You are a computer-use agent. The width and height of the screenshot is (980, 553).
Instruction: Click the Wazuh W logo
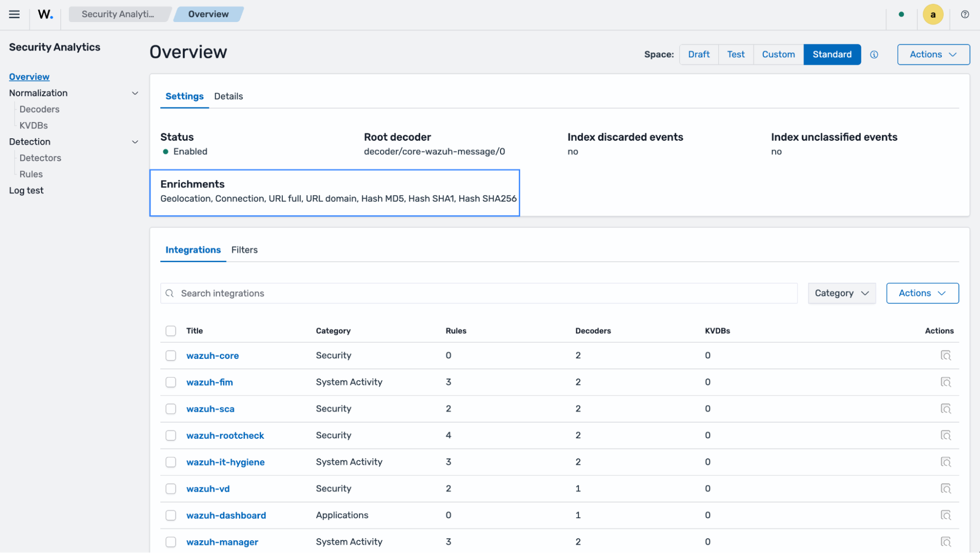tap(45, 14)
